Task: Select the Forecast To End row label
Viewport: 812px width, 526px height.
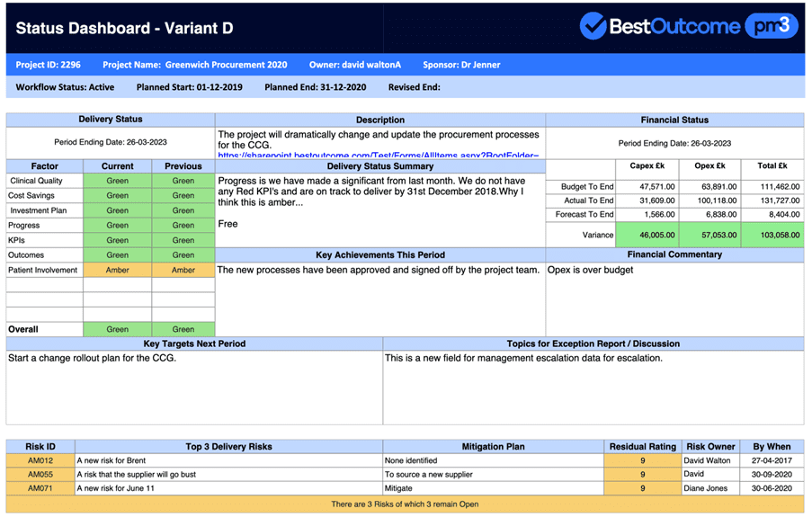Action: pyautogui.click(x=584, y=214)
